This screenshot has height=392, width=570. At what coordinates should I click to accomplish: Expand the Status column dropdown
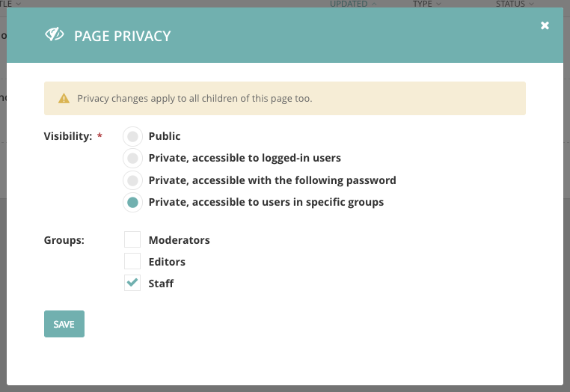515,4
